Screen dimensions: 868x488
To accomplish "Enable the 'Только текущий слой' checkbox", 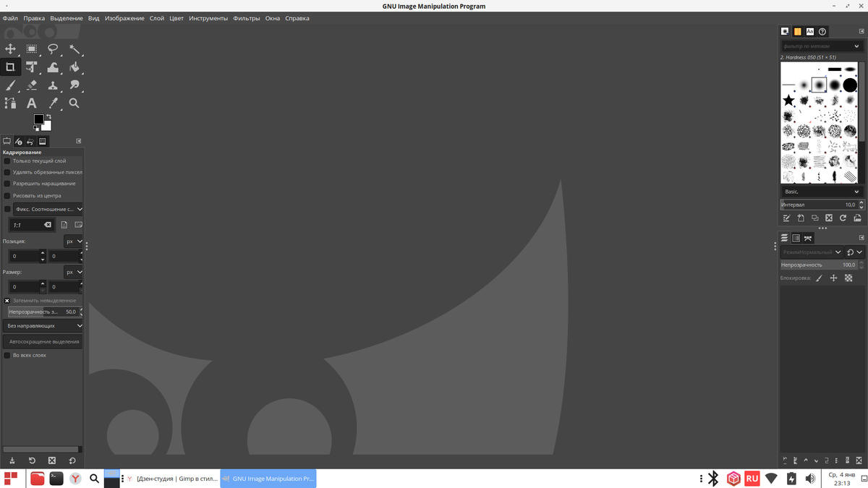I will point(7,160).
